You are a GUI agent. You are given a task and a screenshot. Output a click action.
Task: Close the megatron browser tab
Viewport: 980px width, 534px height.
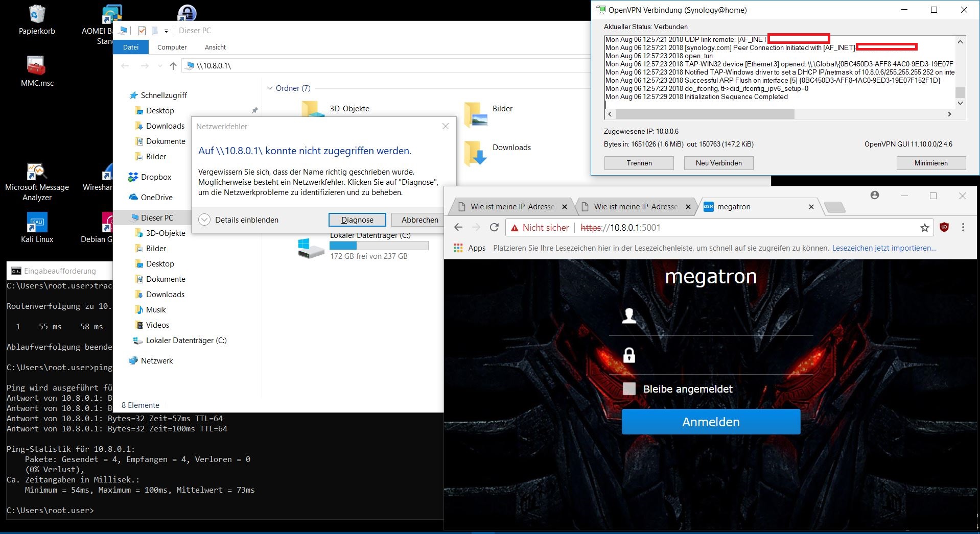point(811,207)
